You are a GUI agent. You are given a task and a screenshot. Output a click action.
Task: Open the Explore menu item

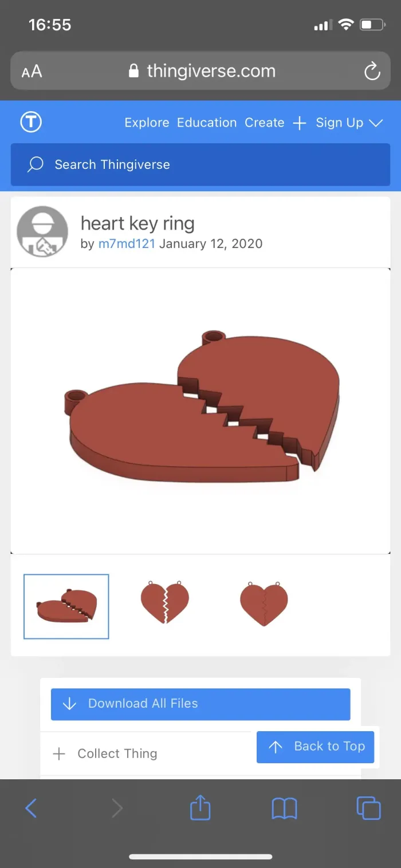147,123
